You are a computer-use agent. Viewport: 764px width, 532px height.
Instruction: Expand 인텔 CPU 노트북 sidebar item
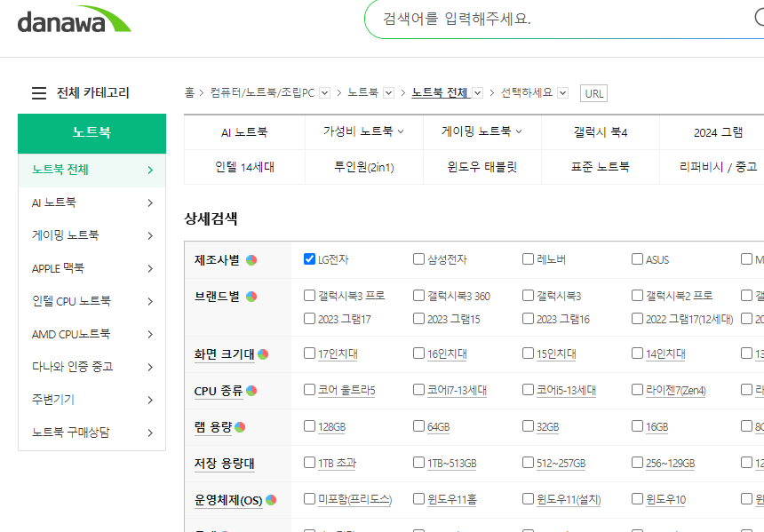[150, 302]
